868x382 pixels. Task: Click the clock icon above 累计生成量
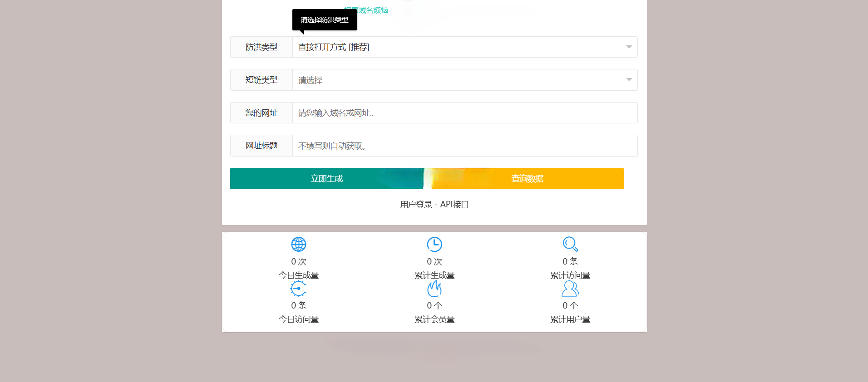tap(434, 245)
